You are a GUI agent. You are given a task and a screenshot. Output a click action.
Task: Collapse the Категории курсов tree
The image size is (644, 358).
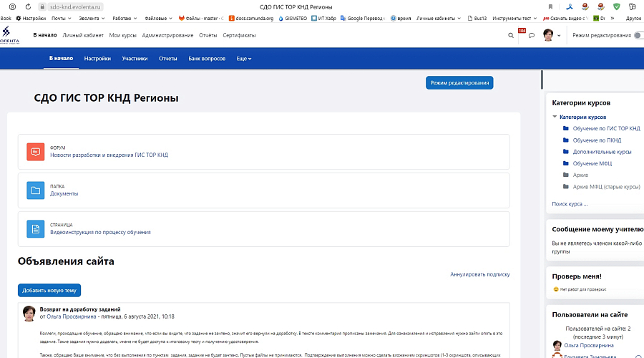(555, 117)
